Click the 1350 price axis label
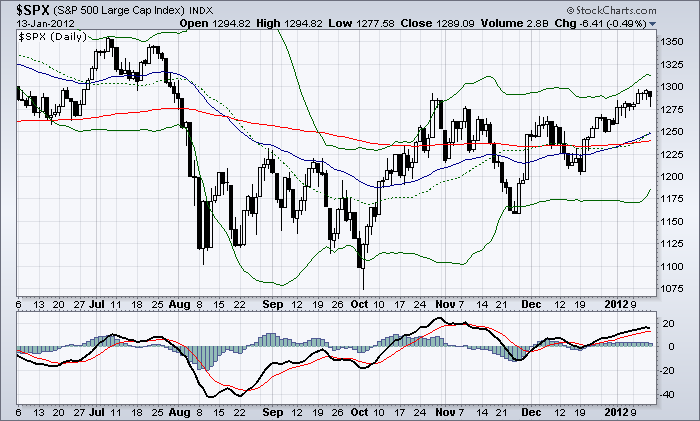 [x=672, y=42]
